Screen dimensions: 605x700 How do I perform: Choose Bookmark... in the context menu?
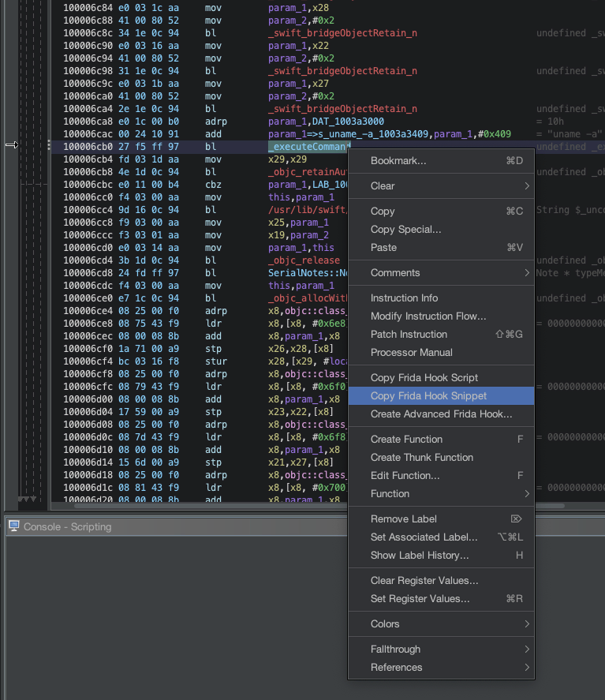tap(398, 160)
